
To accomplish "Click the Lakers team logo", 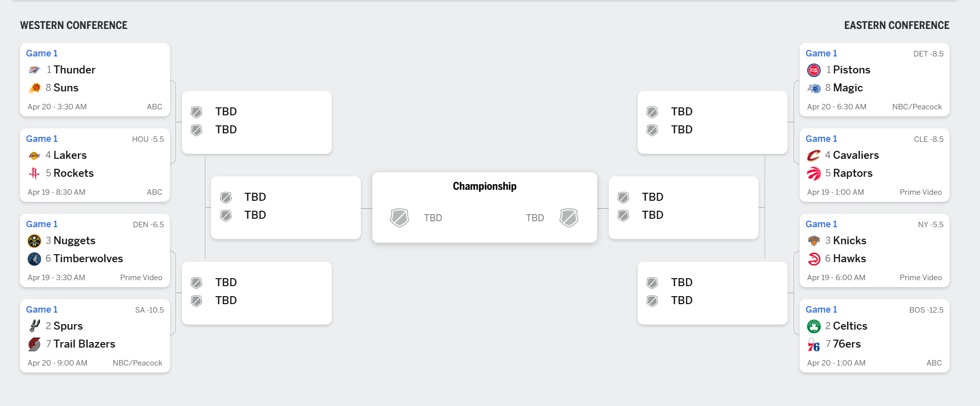I will (34, 155).
